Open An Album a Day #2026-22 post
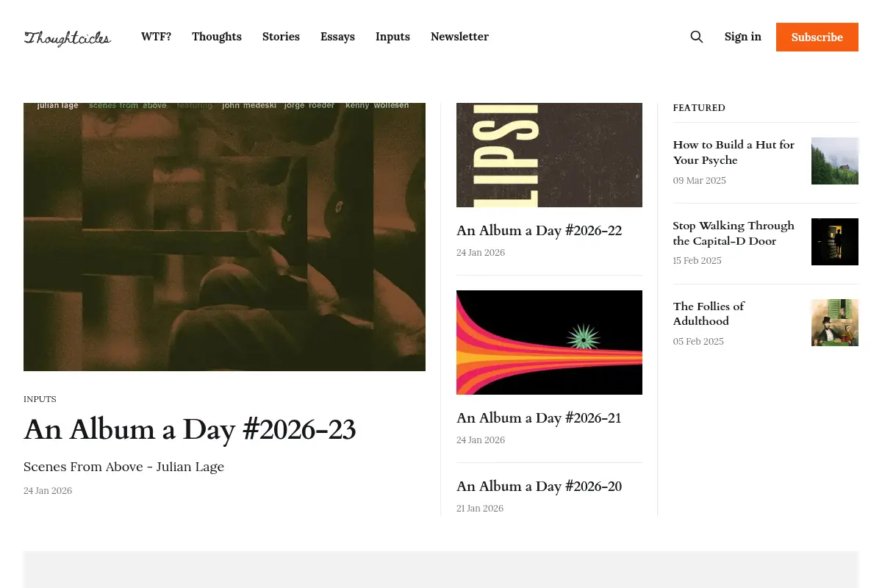The width and height of the screenshot is (882, 588). (539, 231)
